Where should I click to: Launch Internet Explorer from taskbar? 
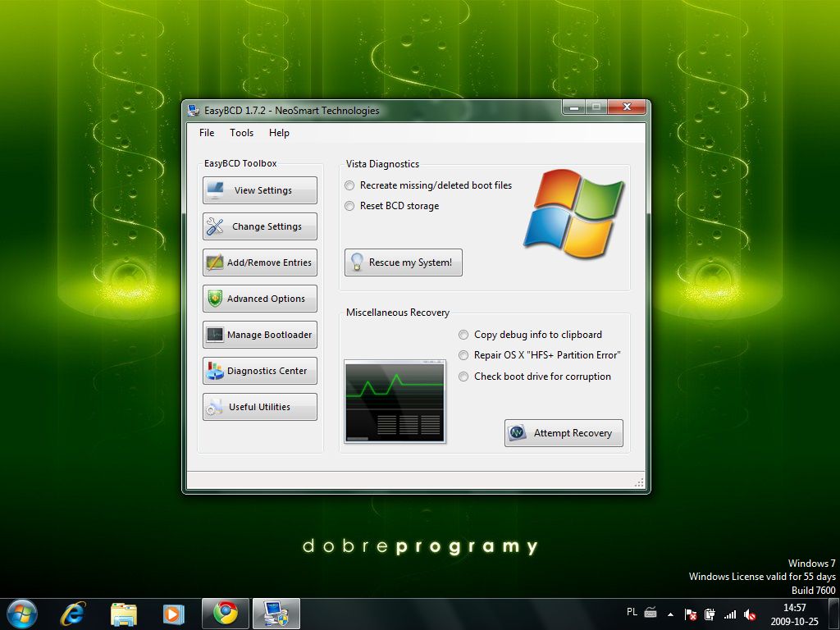click(x=74, y=614)
